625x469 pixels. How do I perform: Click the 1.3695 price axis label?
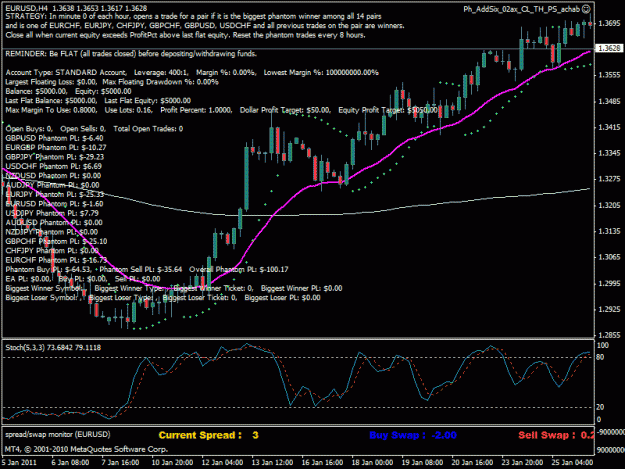coord(609,23)
